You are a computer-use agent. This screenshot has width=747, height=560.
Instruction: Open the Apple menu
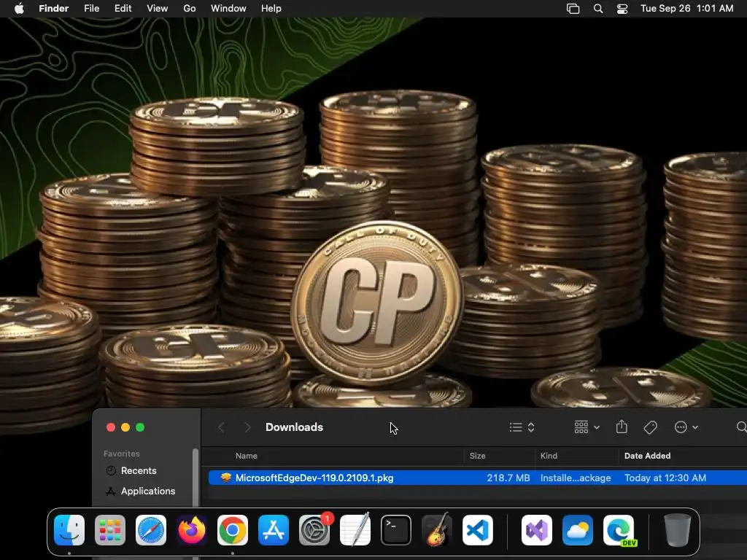click(19, 9)
